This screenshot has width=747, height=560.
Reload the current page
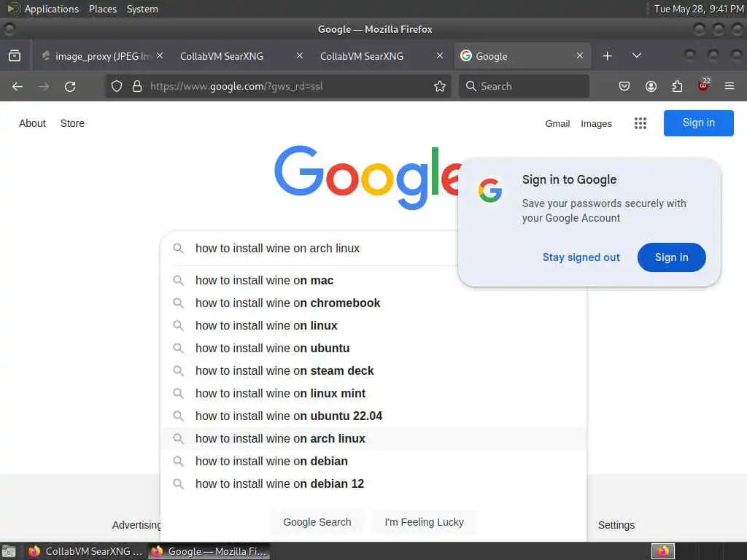coord(70,86)
